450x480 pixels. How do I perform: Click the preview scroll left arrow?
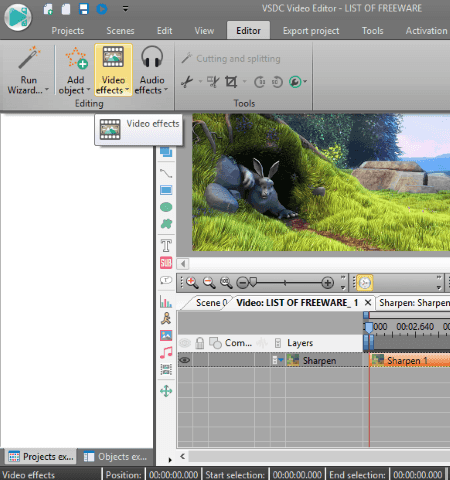(x=183, y=264)
